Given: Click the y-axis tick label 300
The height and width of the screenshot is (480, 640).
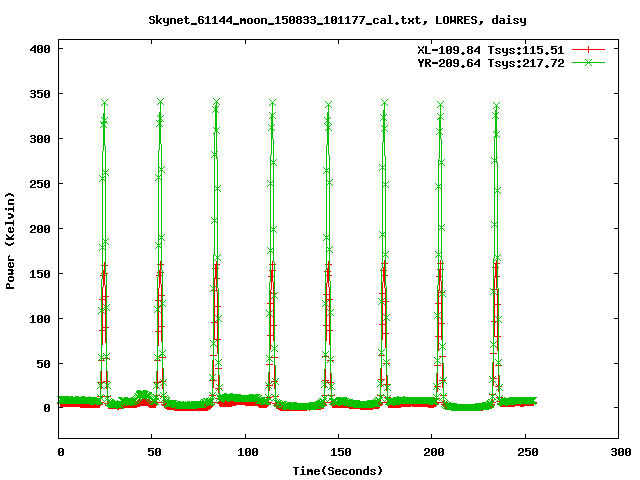Looking at the screenshot, I should coord(40,139).
